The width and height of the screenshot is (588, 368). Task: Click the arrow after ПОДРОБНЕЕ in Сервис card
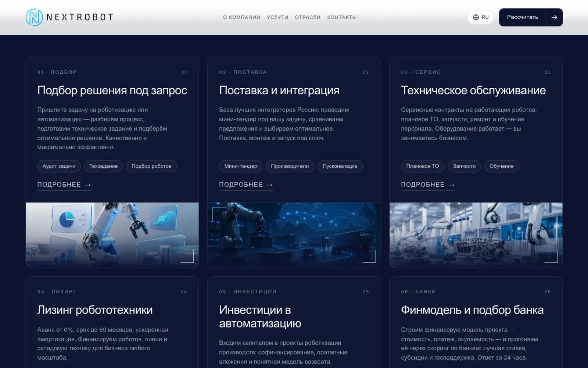(451, 185)
